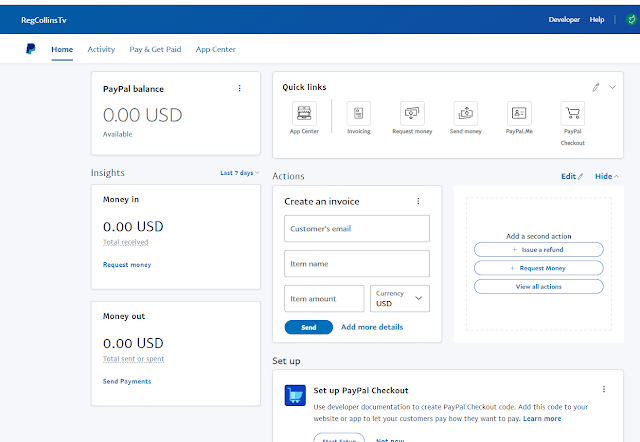Open the Pay & Get Paid tab
The image size is (640, 442).
[155, 49]
